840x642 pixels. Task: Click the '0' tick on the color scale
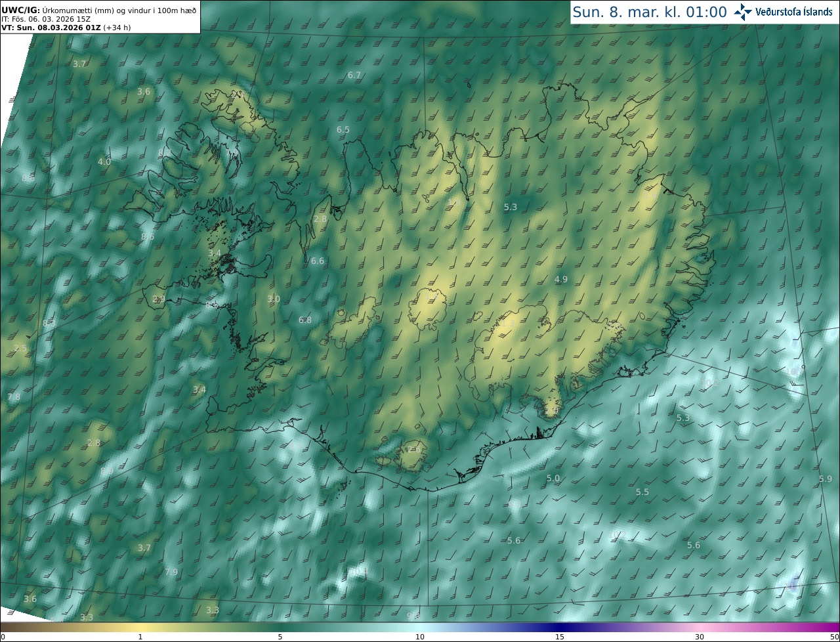2,637
